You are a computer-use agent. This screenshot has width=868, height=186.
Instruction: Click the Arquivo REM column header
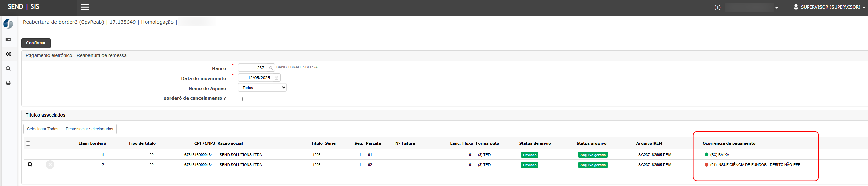[649, 143]
